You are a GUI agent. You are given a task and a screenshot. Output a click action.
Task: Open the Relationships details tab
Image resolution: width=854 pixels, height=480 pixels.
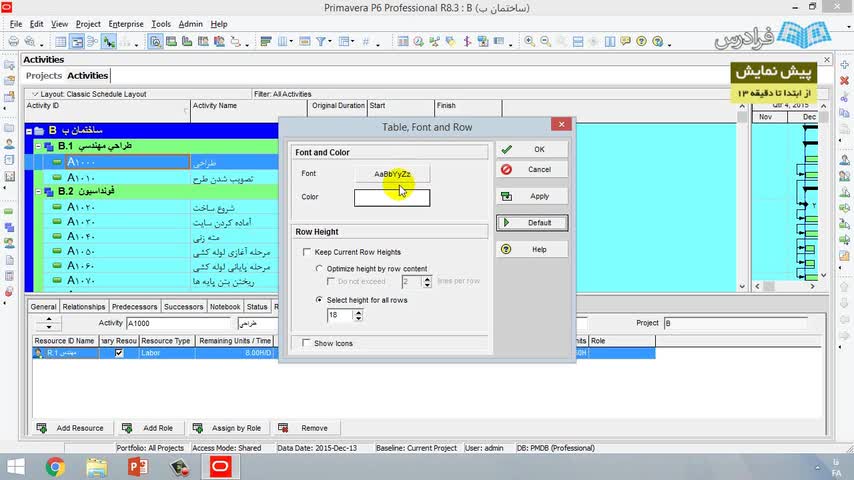click(84, 307)
